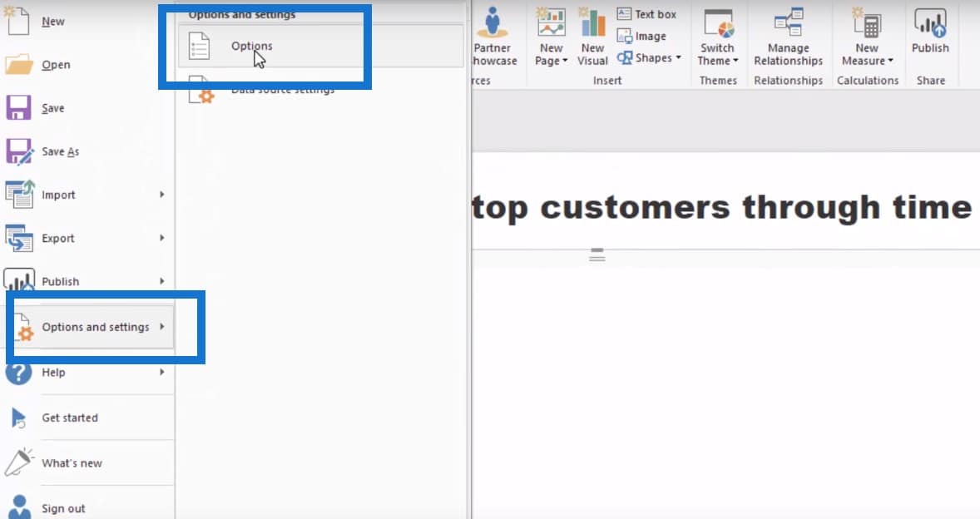
Task: Click the Text box icon in Insert group
Action: 624,14
